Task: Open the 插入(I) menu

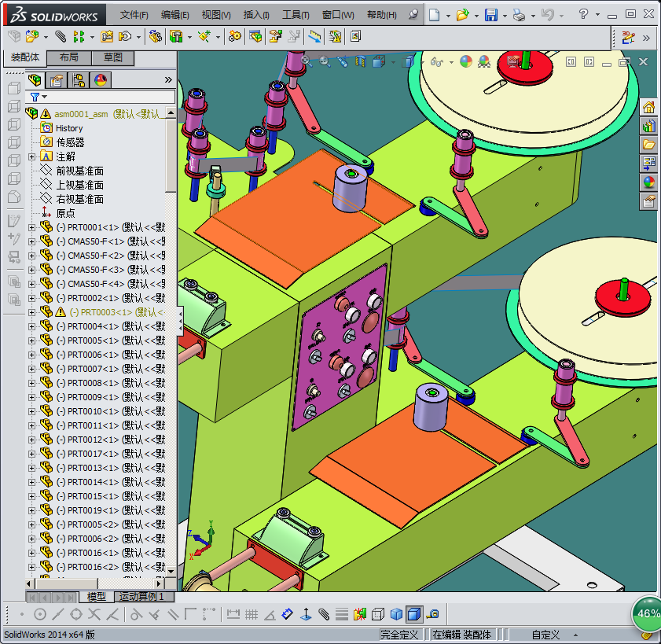Action: 256,15
